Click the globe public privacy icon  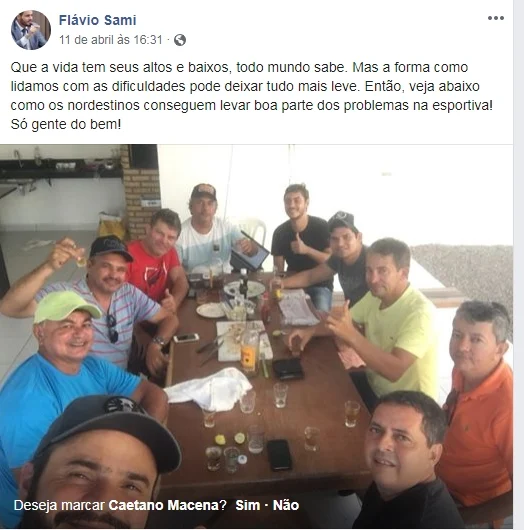pyautogui.click(x=180, y=40)
